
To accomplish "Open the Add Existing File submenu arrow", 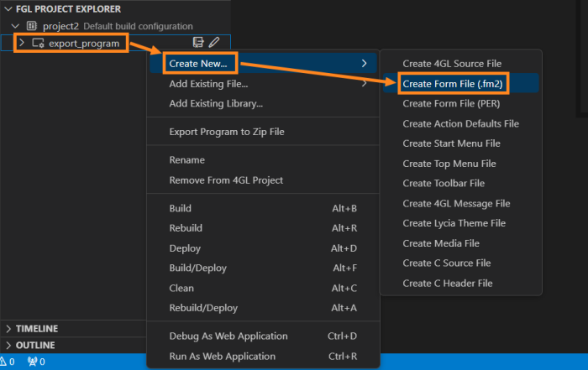I will 364,83.
